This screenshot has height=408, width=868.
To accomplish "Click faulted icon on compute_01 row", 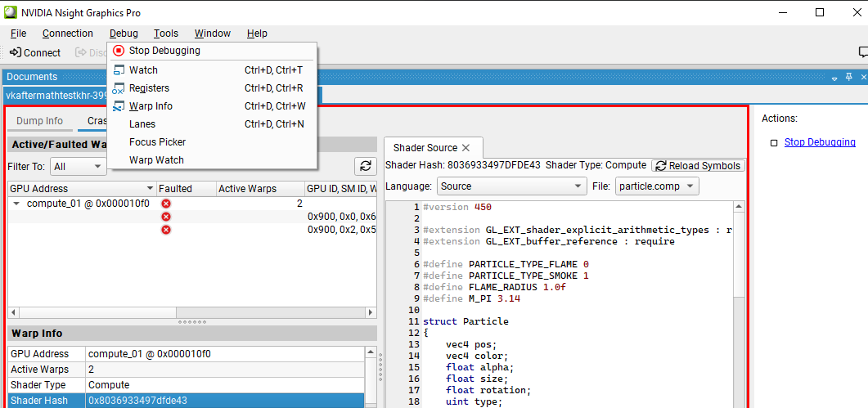I will click(x=165, y=203).
